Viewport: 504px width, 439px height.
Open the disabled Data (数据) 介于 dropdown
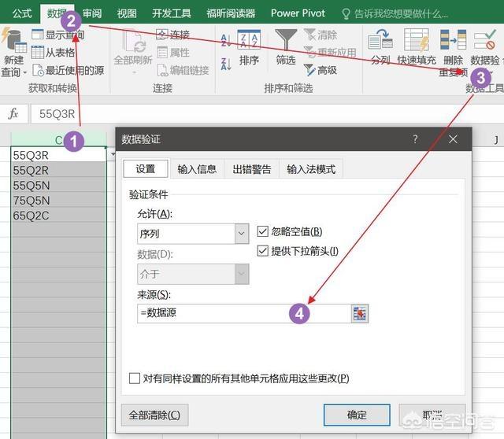(242, 274)
